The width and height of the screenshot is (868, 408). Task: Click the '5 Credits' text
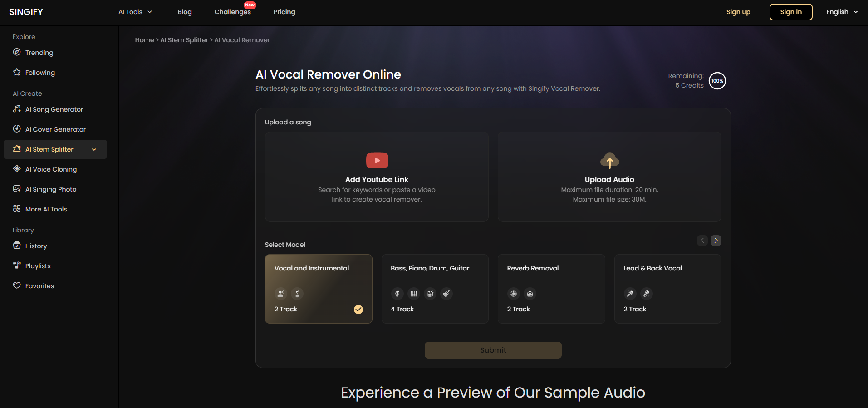(x=689, y=85)
